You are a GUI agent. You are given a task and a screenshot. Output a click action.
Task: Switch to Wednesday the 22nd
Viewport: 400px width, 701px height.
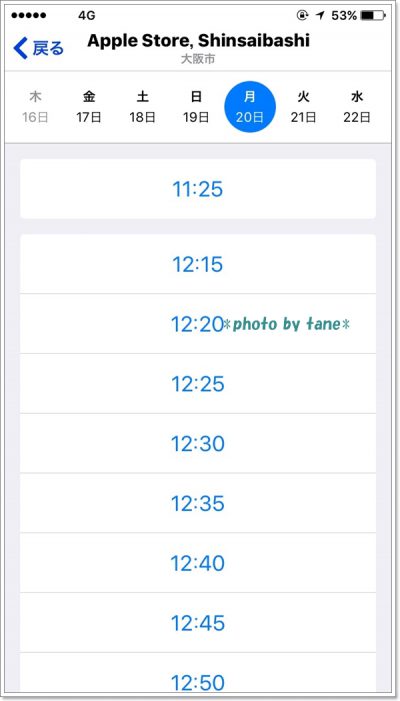pos(357,107)
